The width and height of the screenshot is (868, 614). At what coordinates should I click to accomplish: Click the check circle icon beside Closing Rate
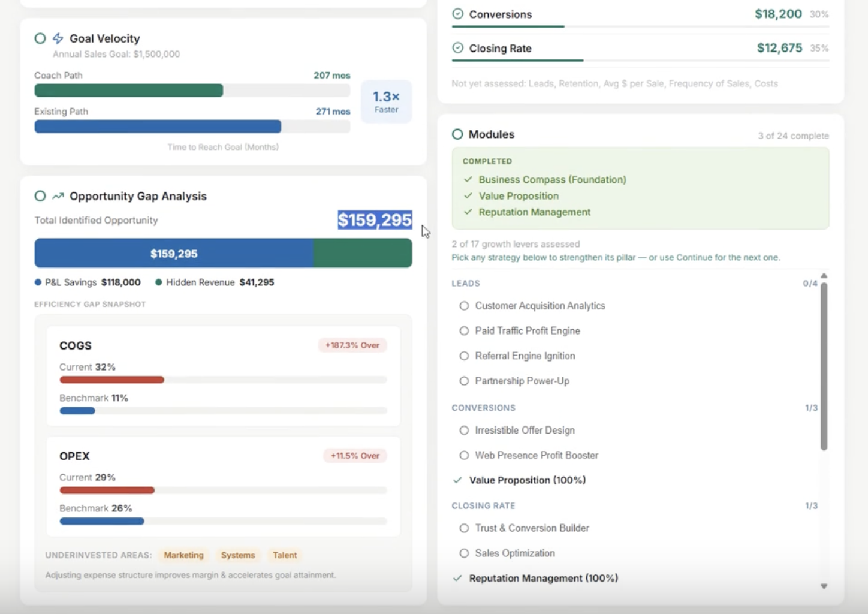[458, 48]
